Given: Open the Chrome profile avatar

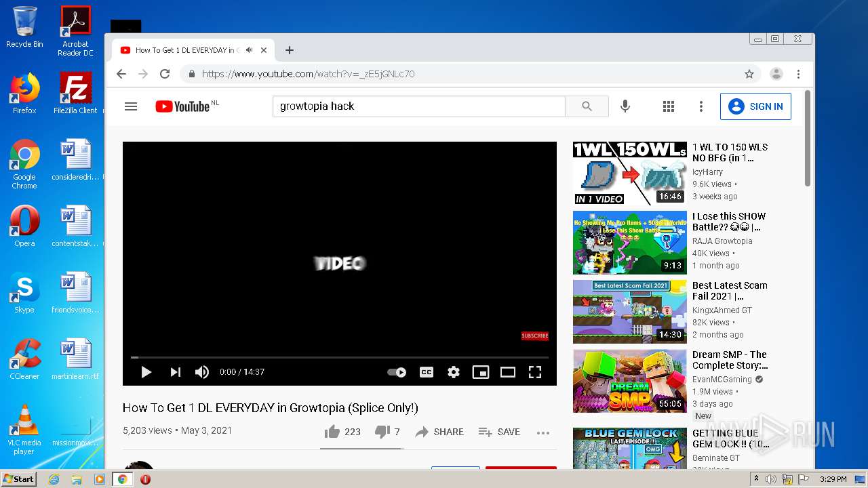Looking at the screenshot, I should [776, 74].
